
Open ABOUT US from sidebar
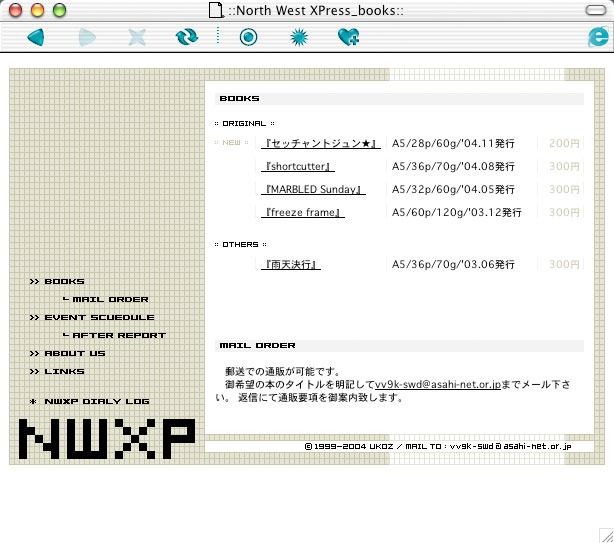click(x=74, y=354)
